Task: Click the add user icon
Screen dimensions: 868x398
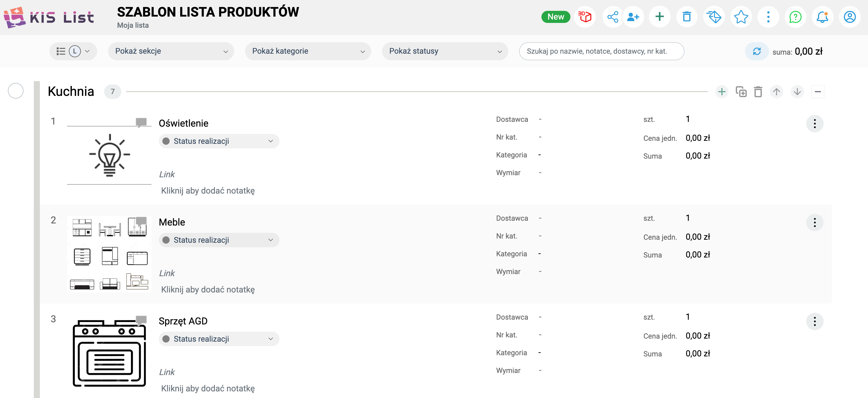Action: [x=633, y=17]
